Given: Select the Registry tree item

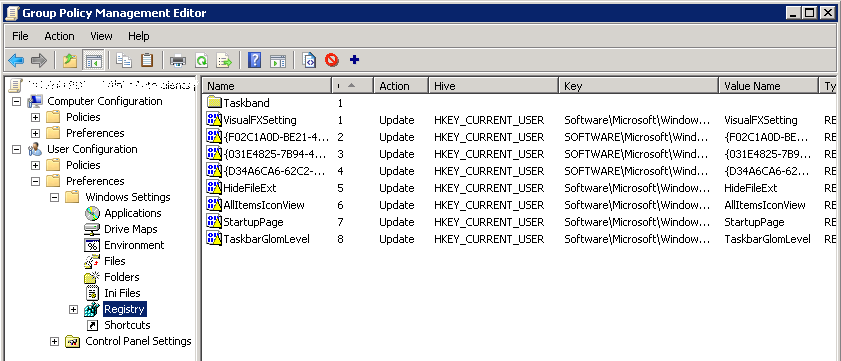Looking at the screenshot, I should click(x=124, y=310).
